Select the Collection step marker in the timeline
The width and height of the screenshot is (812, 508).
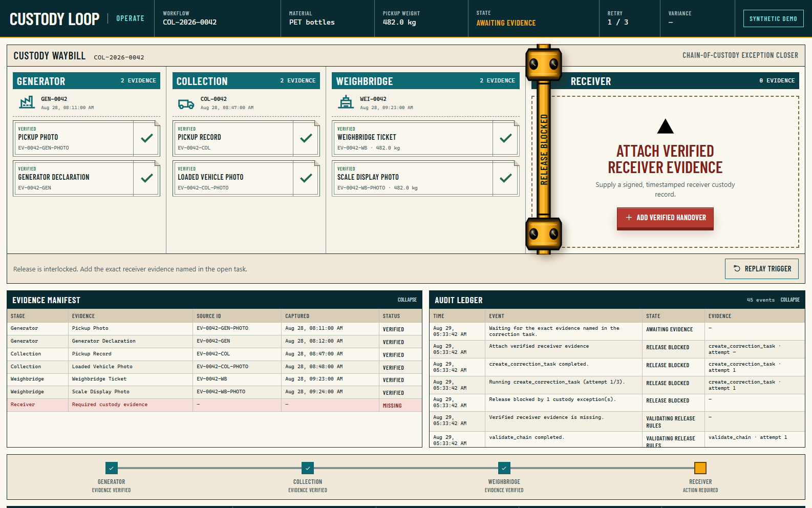pyautogui.click(x=308, y=468)
